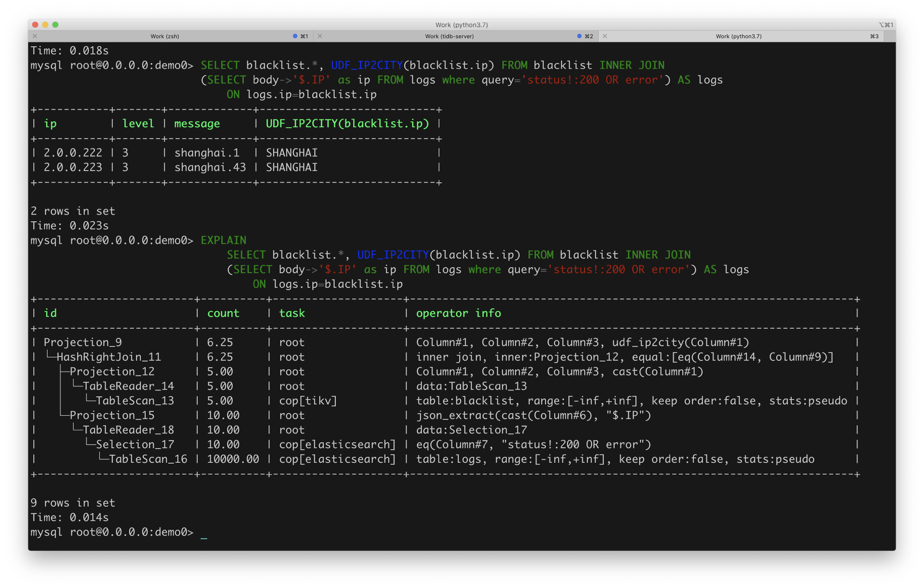Click the inner join operator info text
924x588 pixels.
[x=625, y=357]
